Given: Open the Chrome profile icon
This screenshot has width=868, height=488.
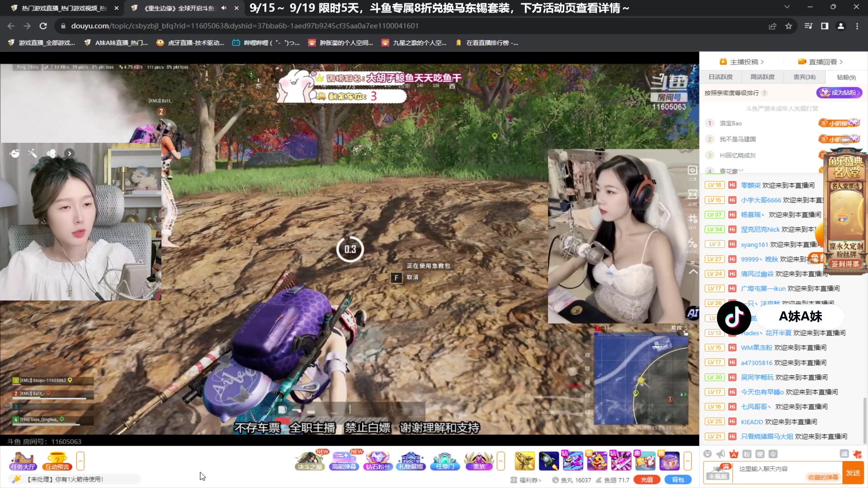Looking at the screenshot, I should coord(841,26).
